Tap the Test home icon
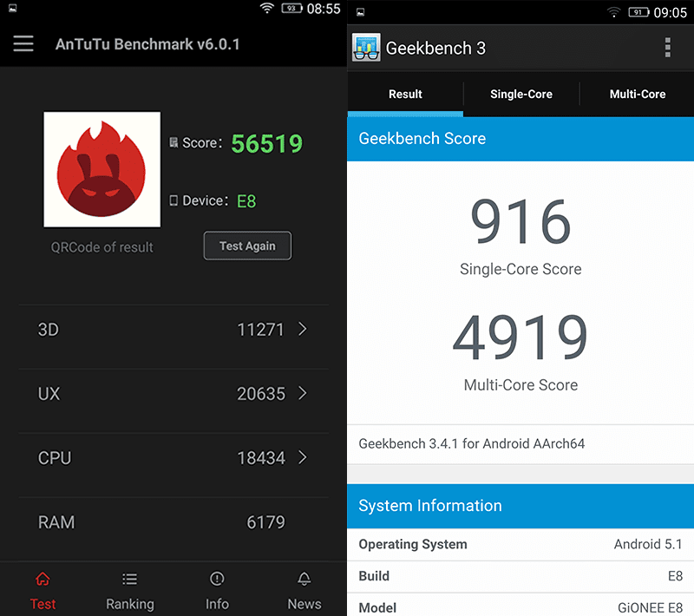Image resolution: width=694 pixels, height=616 pixels. coord(43,579)
